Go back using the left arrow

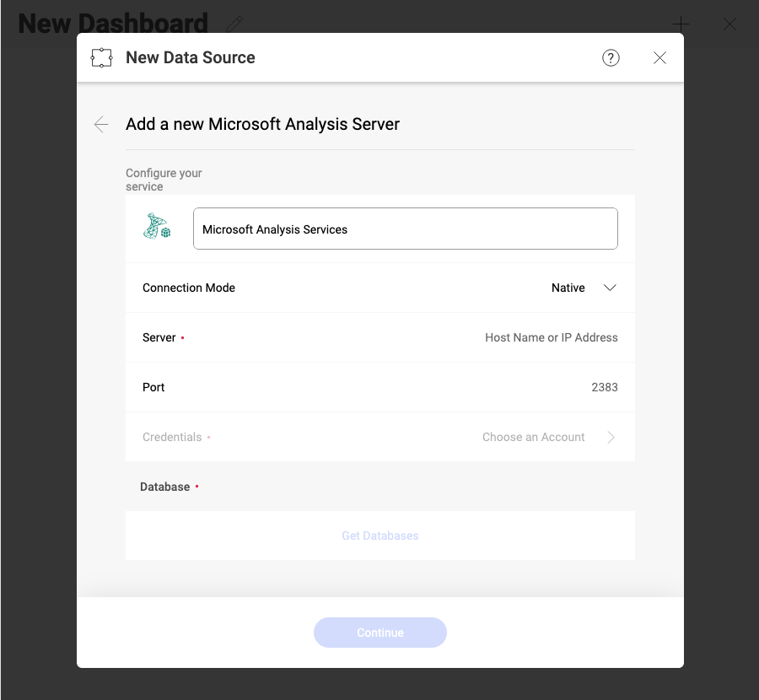101,125
